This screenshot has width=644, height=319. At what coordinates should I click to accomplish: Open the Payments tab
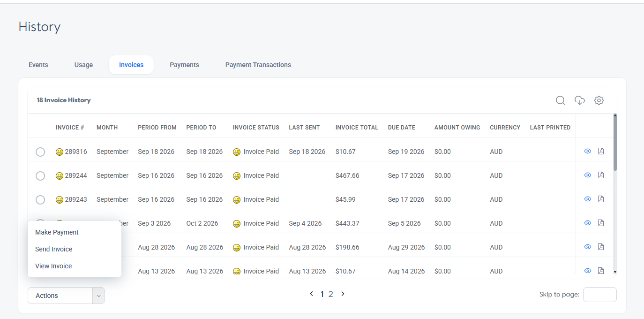(184, 65)
